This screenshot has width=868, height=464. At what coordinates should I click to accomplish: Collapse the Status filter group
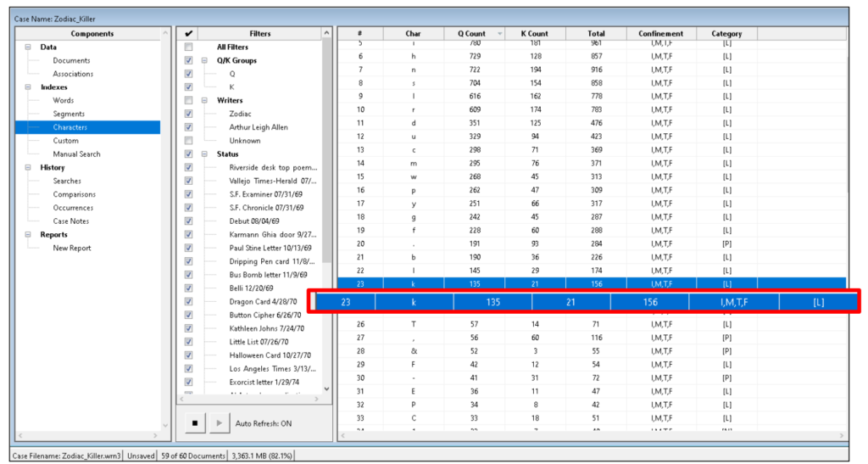[x=204, y=154]
